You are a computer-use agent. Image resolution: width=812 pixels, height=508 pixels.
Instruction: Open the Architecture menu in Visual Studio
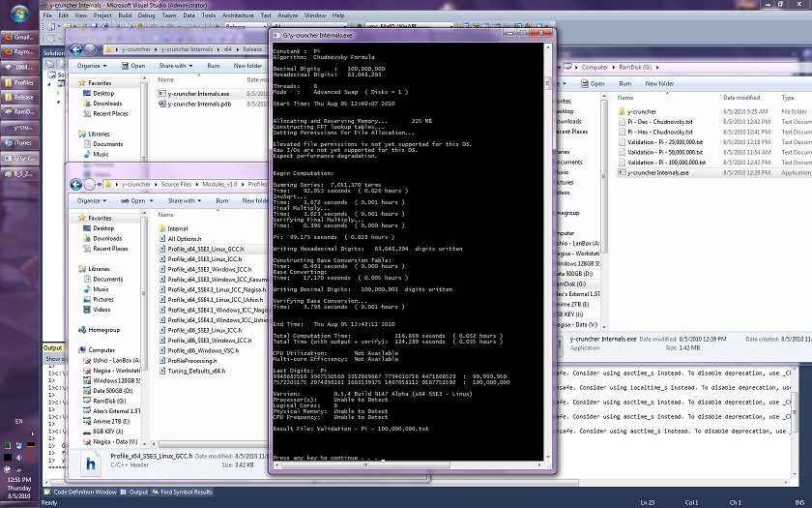pyautogui.click(x=238, y=15)
